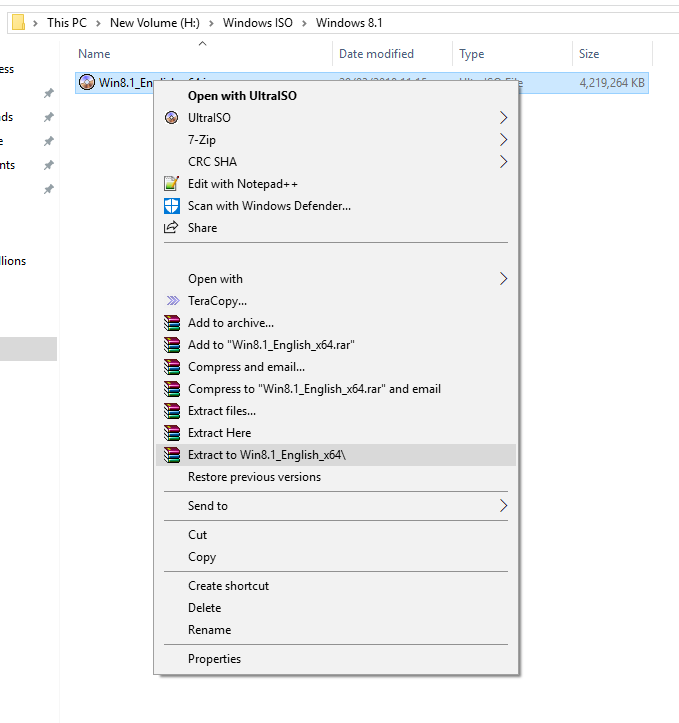Expand the 7-Zip submenu arrow
Viewport: 679px width, 723px height.
click(x=503, y=140)
